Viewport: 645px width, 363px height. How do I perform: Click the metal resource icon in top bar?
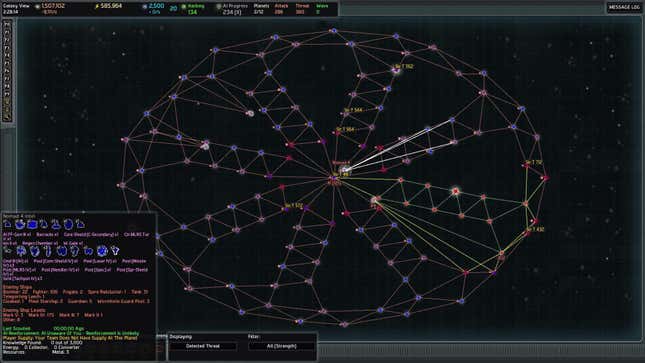[37, 7]
